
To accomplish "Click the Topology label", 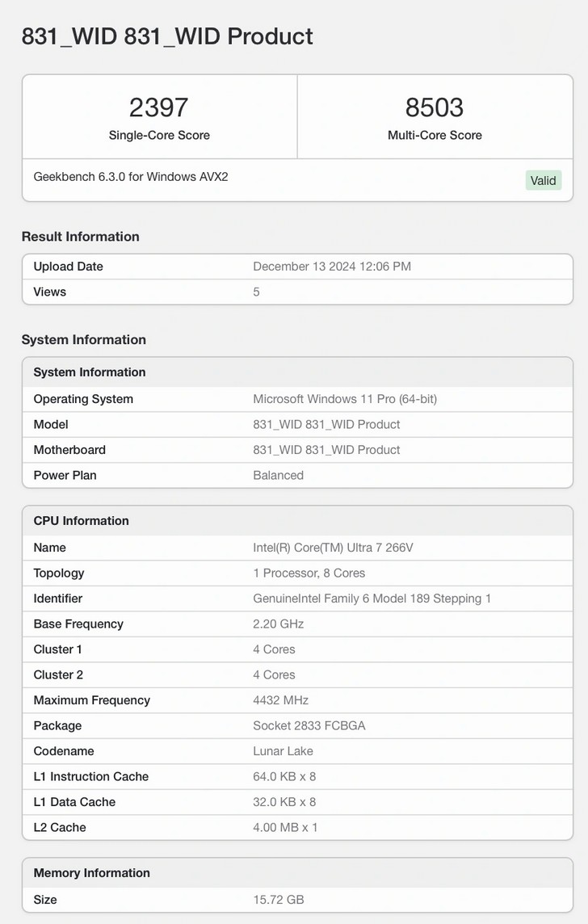I will [59, 573].
